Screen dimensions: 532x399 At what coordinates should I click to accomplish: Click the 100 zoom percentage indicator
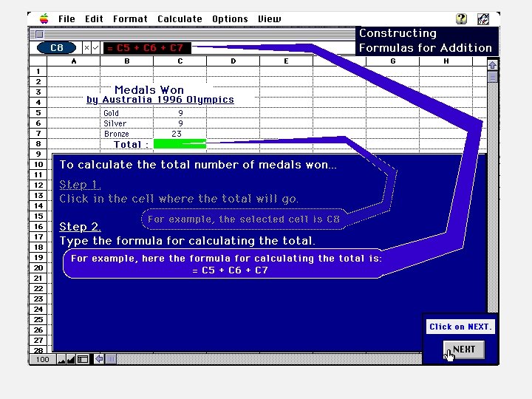click(x=43, y=359)
